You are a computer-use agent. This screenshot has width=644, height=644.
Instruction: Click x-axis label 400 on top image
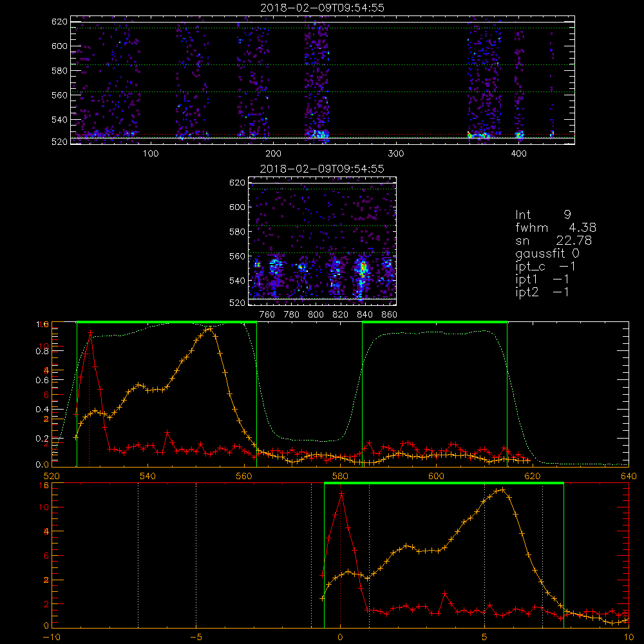pyautogui.click(x=518, y=153)
